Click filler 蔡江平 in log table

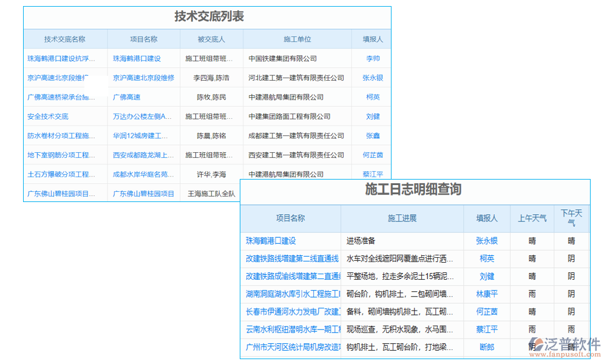tap(486, 330)
